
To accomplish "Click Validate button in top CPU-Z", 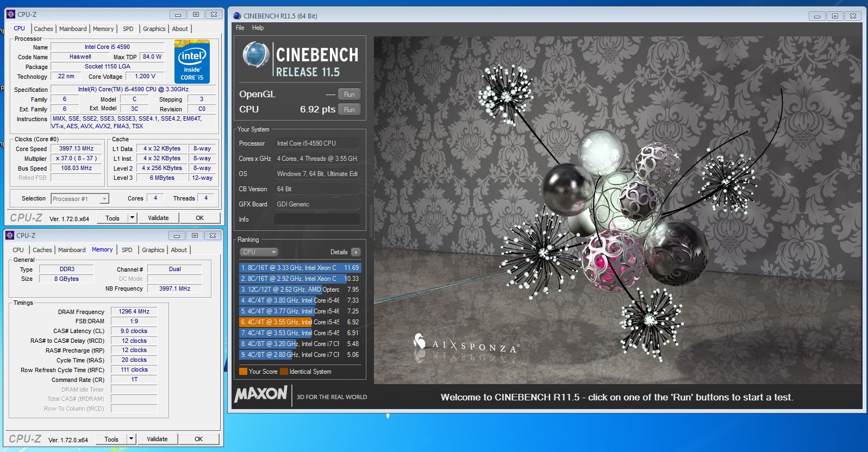I will point(158,218).
